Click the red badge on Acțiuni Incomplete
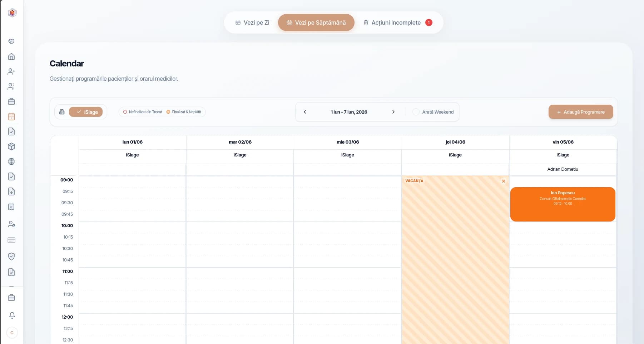The width and height of the screenshot is (644, 344). click(x=429, y=23)
